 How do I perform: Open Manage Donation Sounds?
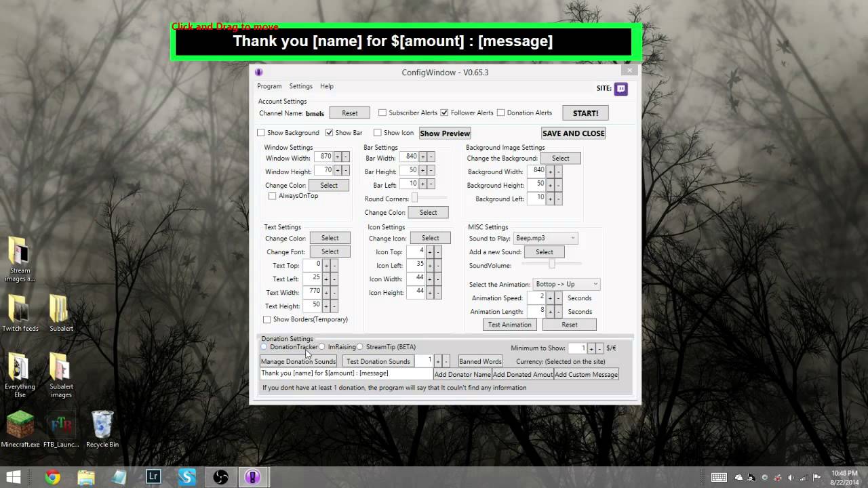pos(298,361)
